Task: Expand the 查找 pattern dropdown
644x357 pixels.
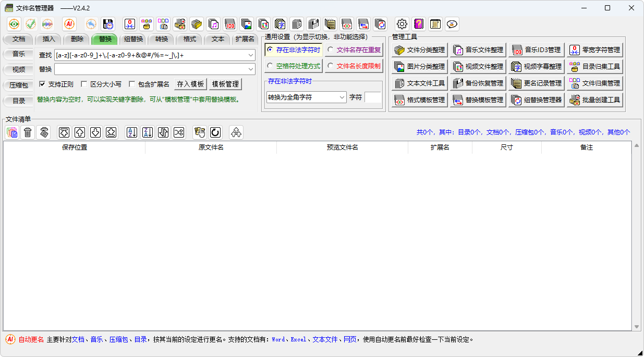Action: (251, 55)
